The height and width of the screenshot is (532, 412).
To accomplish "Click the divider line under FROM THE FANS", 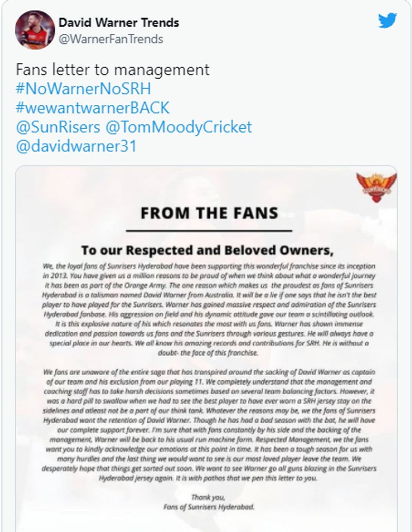I will pyautogui.click(x=209, y=231).
